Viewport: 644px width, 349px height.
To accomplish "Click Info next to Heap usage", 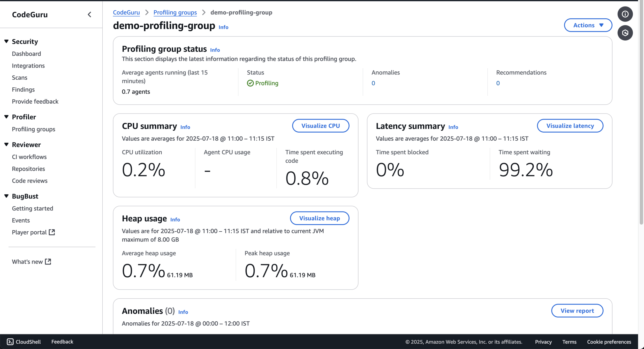I will click(175, 219).
